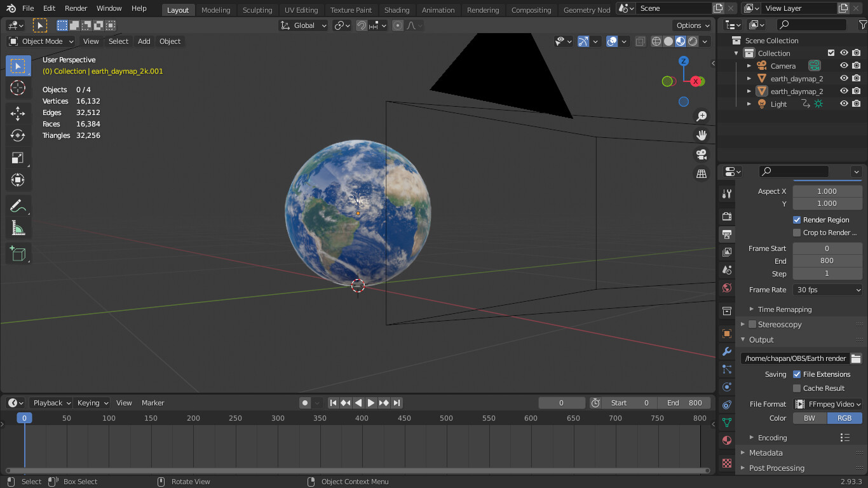Toggle camera view in viewport
Viewport: 868px width, 488px height.
click(702, 154)
